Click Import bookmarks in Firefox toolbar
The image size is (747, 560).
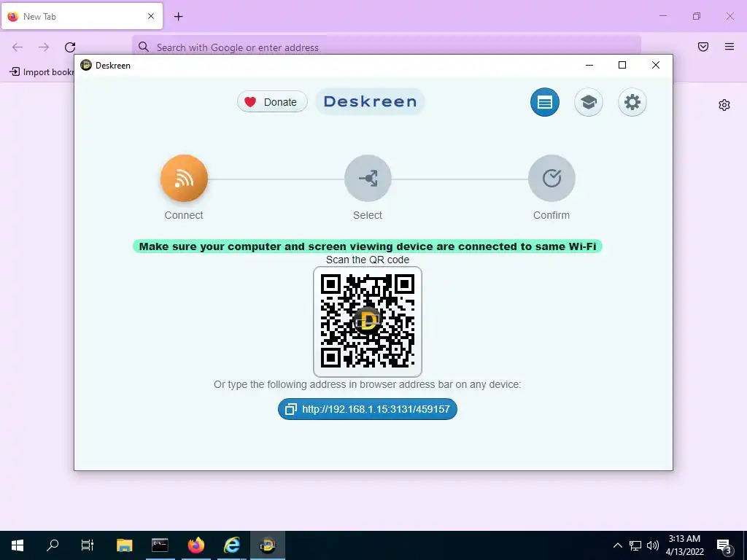tap(42, 72)
